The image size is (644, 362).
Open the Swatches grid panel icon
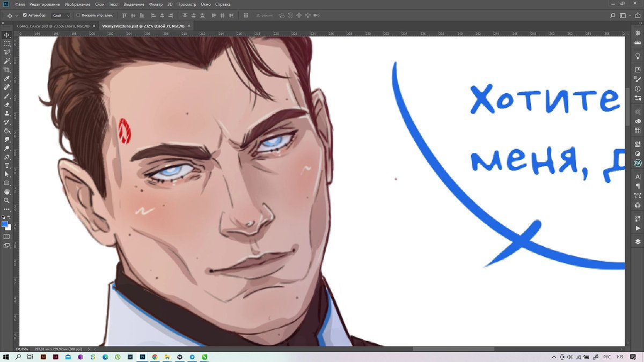tap(638, 130)
